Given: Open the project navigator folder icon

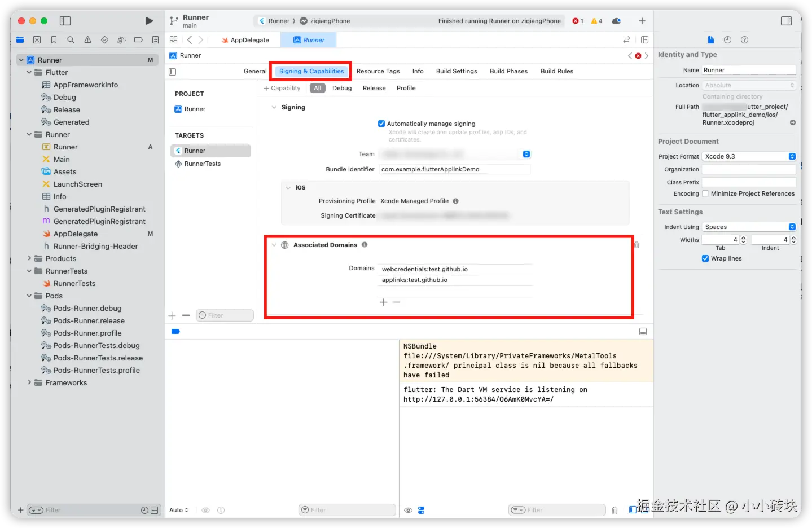Looking at the screenshot, I should coord(20,40).
